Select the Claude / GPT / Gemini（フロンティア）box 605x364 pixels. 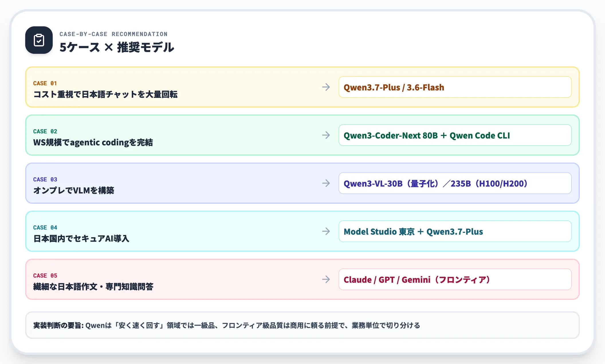point(455,279)
